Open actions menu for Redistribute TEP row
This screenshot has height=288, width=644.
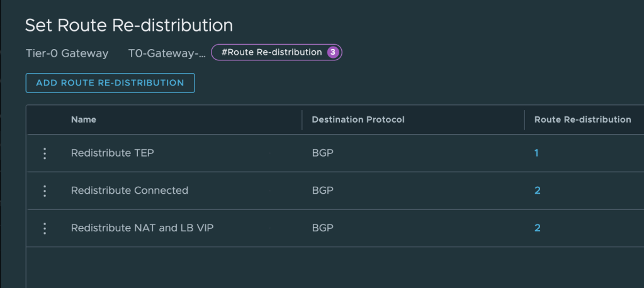[45, 153]
